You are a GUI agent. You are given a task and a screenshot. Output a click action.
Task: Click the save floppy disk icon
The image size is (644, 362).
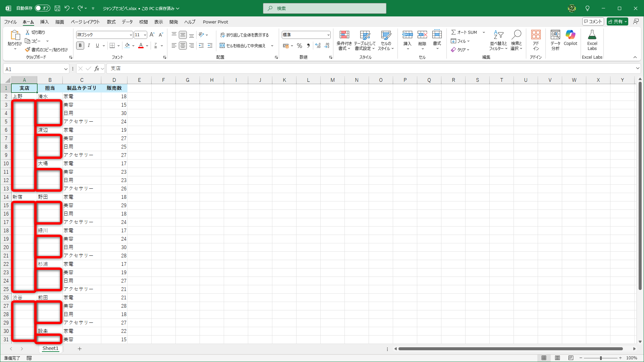(57, 8)
